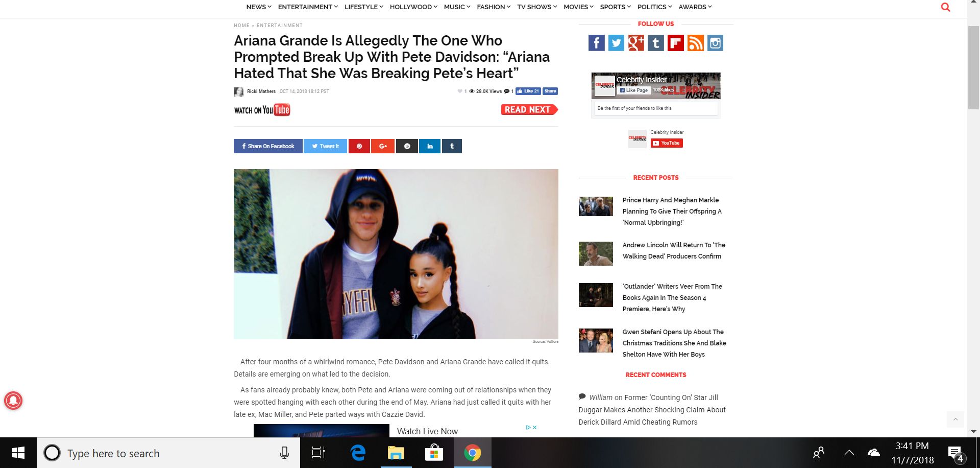Click the red notification bell icon
Image resolution: width=980 pixels, height=468 pixels.
tap(13, 401)
